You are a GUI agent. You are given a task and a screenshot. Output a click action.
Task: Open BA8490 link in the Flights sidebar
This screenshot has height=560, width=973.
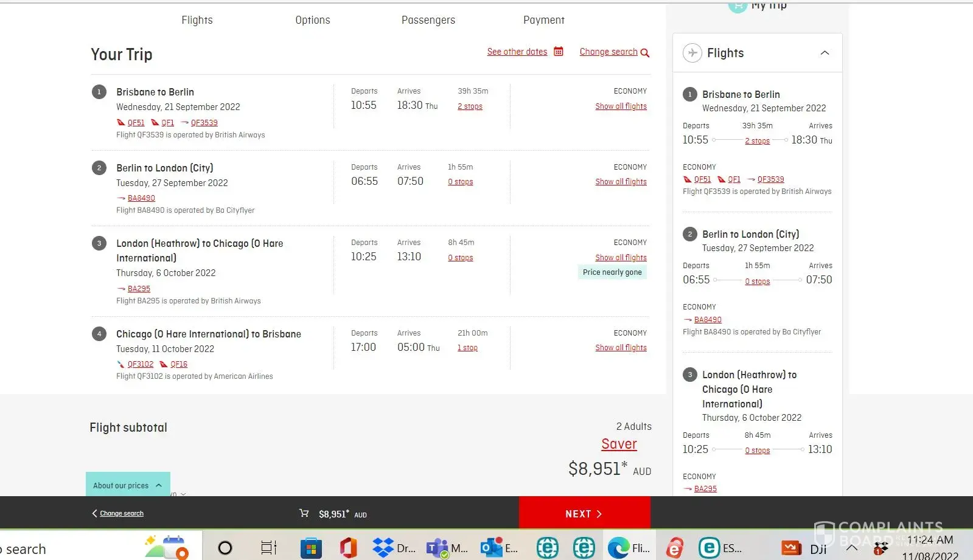(708, 320)
